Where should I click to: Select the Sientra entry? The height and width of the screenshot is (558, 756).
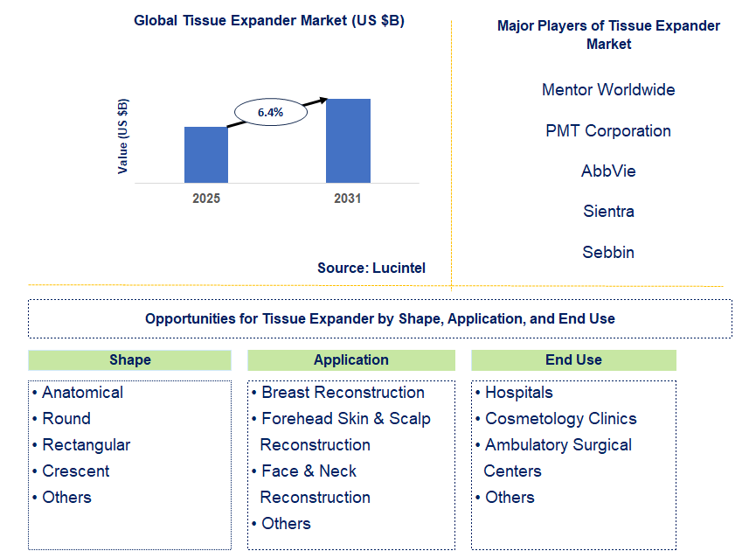608,212
